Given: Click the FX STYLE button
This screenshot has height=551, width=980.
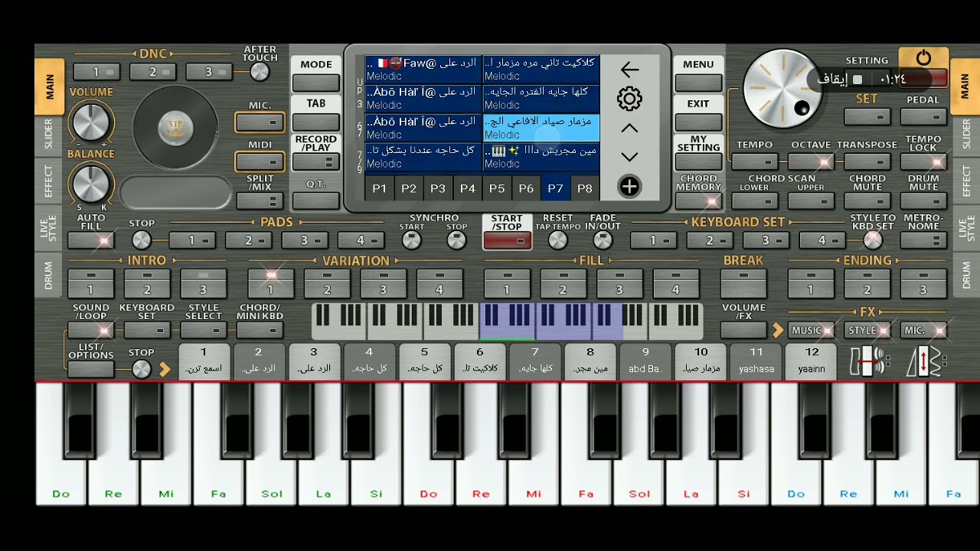Looking at the screenshot, I should click(x=867, y=331).
